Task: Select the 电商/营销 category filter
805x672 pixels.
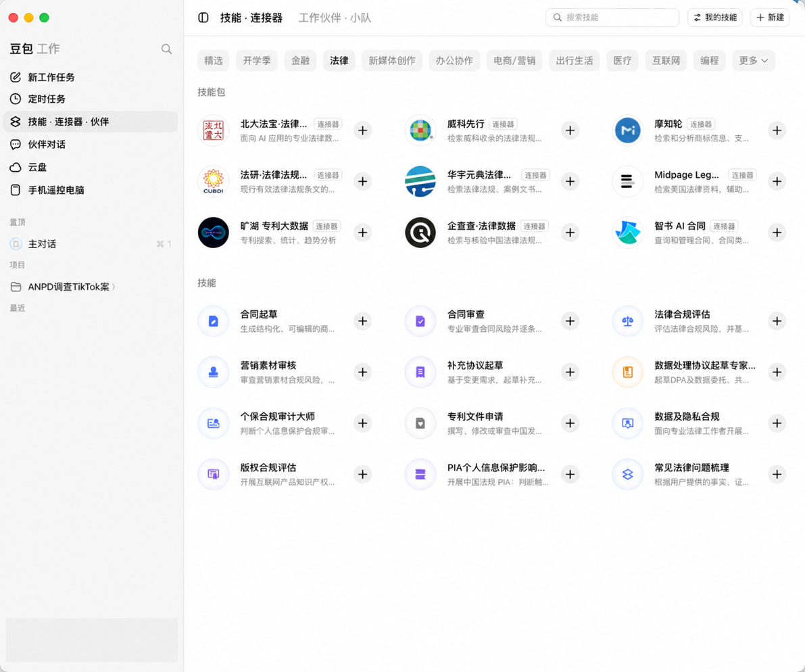Action: pos(514,61)
